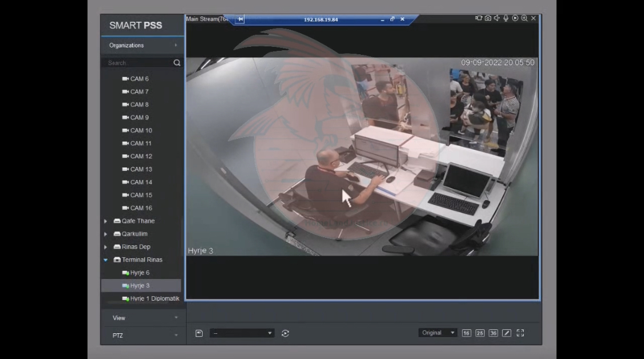Toggle audio with the speaker icon

pyautogui.click(x=497, y=19)
